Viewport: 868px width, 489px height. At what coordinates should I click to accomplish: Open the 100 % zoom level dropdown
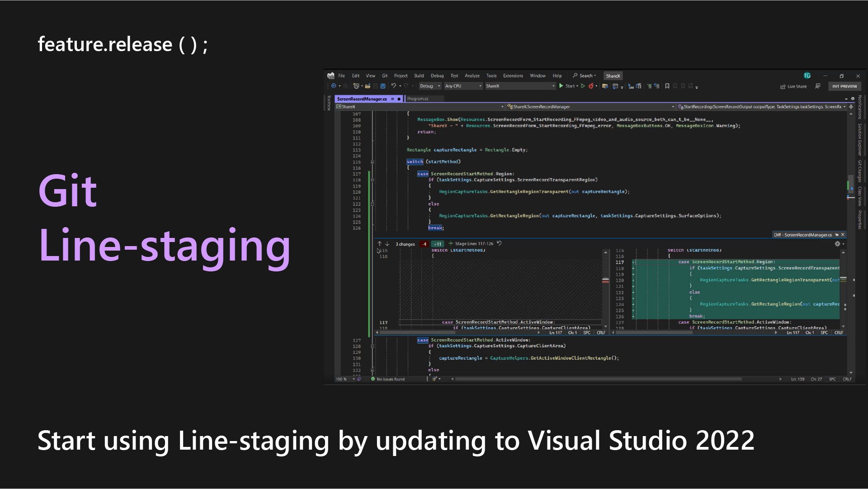click(x=345, y=379)
